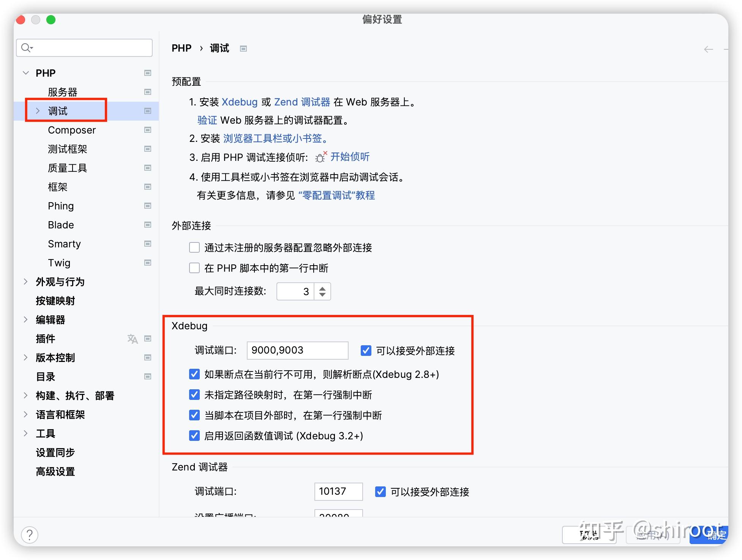Click the project-level icon next to 质量工具 row
742x560 pixels.
point(148,168)
